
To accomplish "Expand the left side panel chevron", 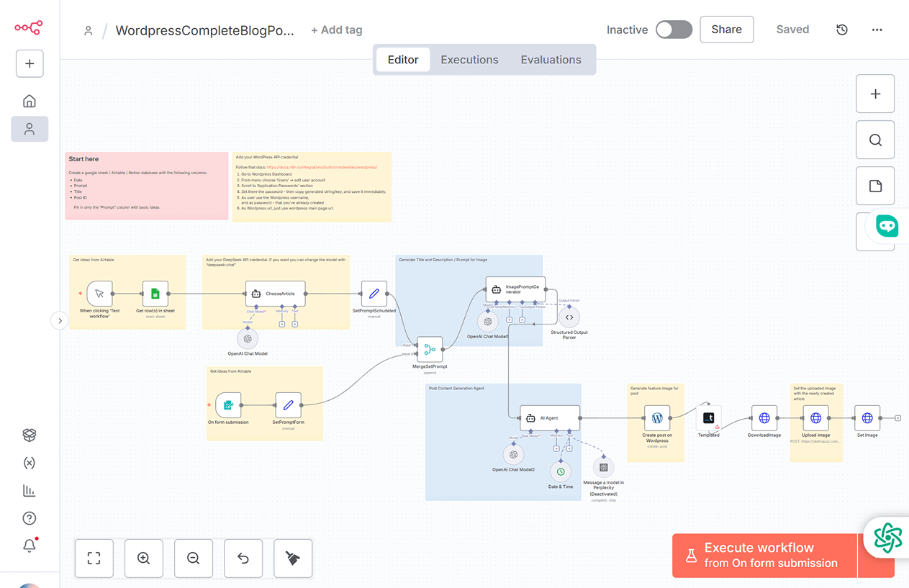I will pyautogui.click(x=60, y=320).
